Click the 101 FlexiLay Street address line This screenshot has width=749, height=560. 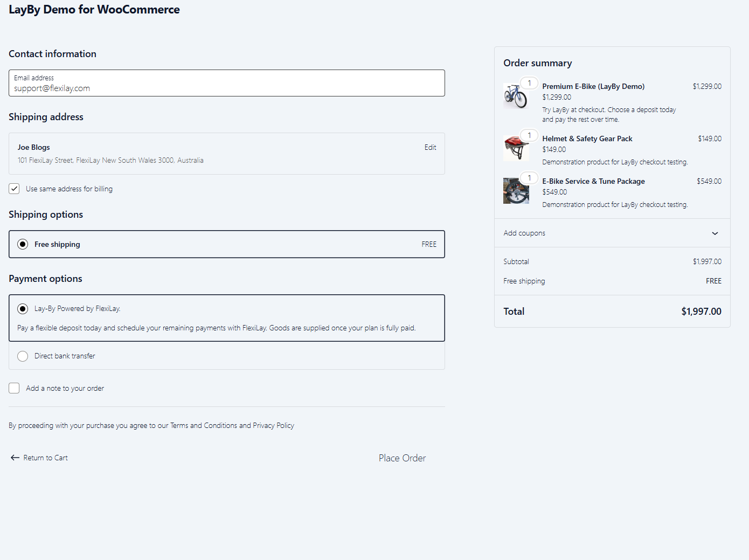pyautogui.click(x=110, y=160)
